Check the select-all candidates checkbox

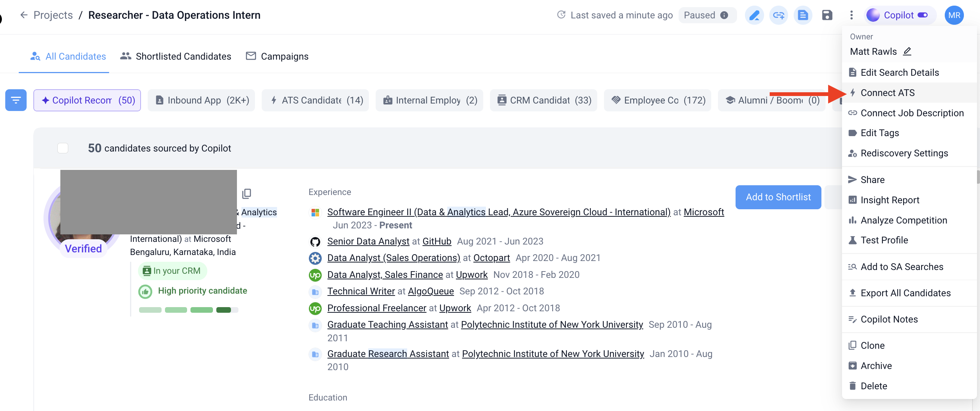tap(63, 148)
